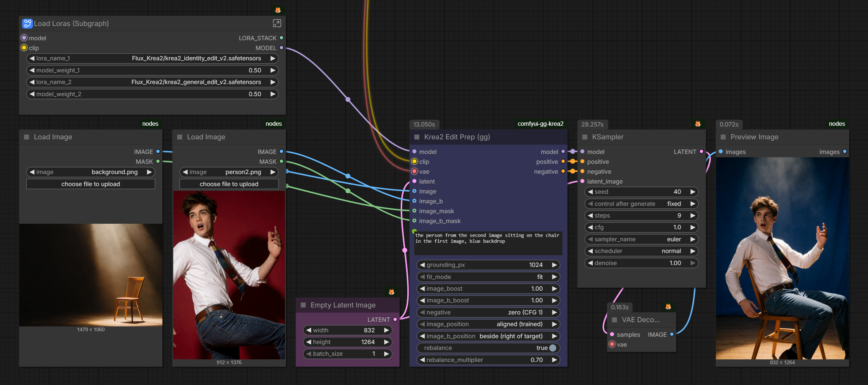Click the grounding_px value field
The image size is (868, 385).
tap(488, 265)
